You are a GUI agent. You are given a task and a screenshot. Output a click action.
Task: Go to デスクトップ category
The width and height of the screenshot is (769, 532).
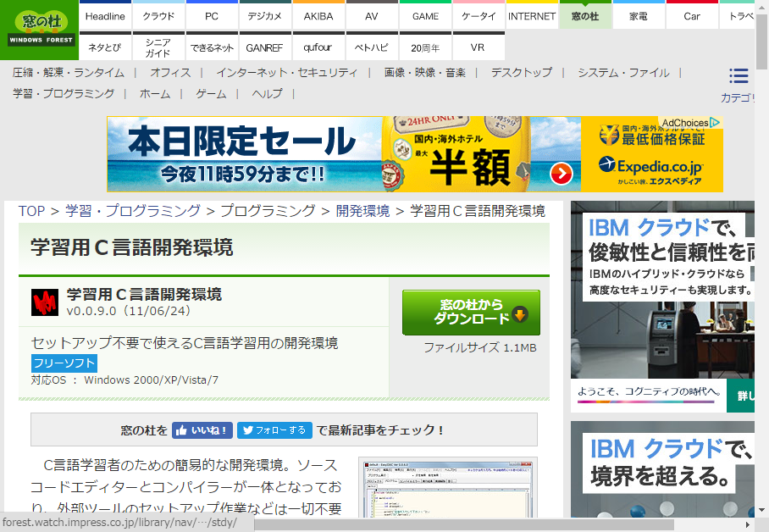point(522,73)
